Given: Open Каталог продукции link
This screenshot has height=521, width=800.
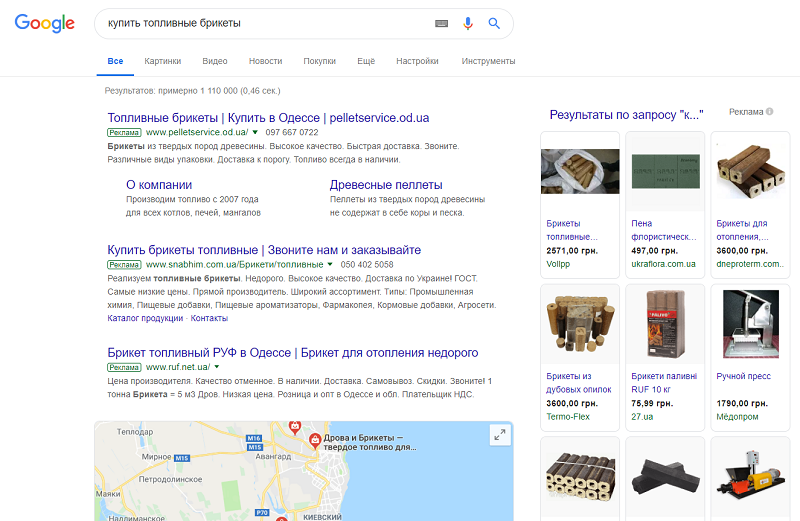Looking at the screenshot, I should click(145, 318).
